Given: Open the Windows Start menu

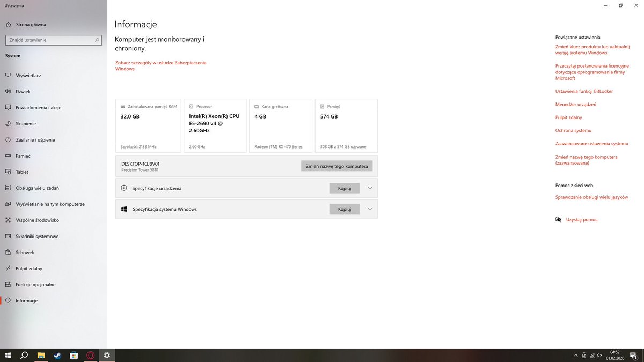Looking at the screenshot, I should [x=8, y=355].
